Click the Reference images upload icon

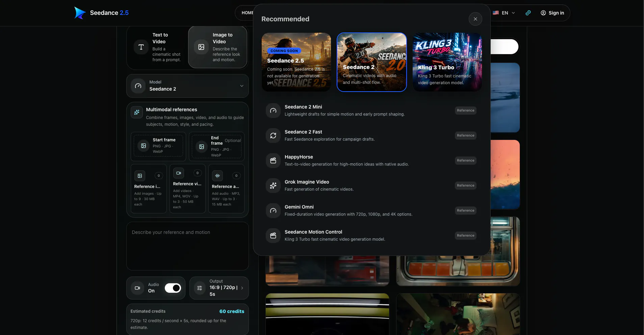[x=140, y=176]
